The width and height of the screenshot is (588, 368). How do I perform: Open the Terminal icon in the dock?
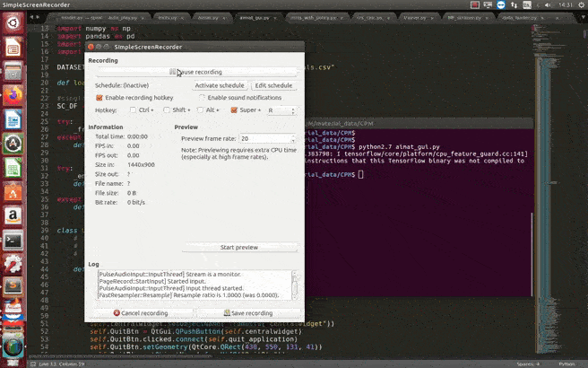click(13, 240)
